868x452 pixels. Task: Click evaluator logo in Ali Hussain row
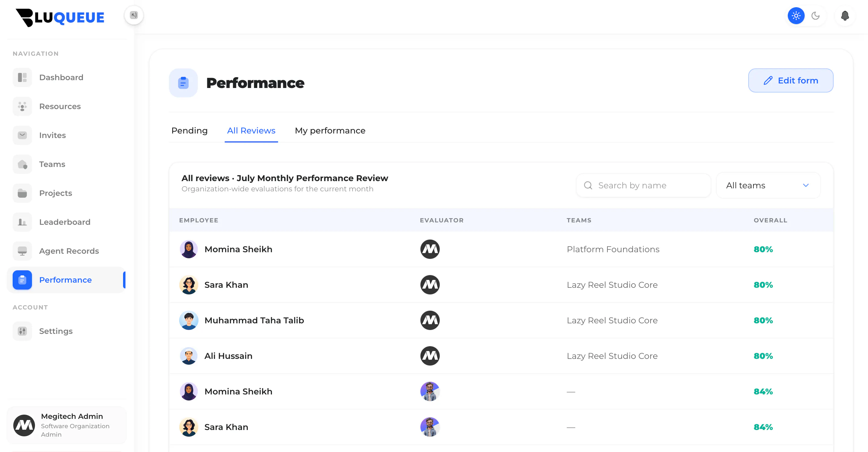tap(430, 356)
